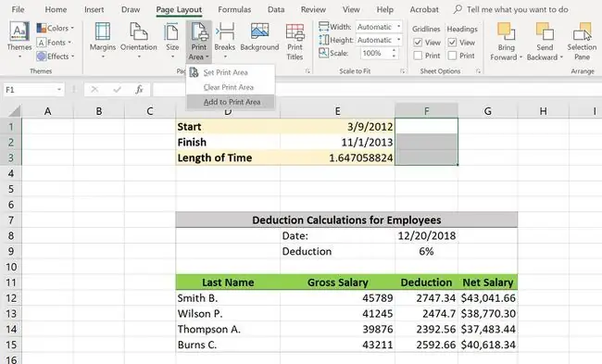602x364 pixels.
Task: Choose Clear Print Area menu item
Action: tap(231, 87)
